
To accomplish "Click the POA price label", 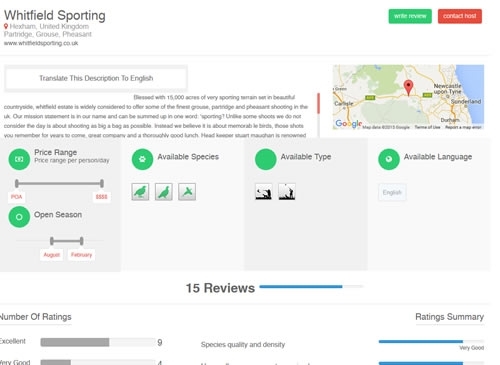I will tap(16, 197).
